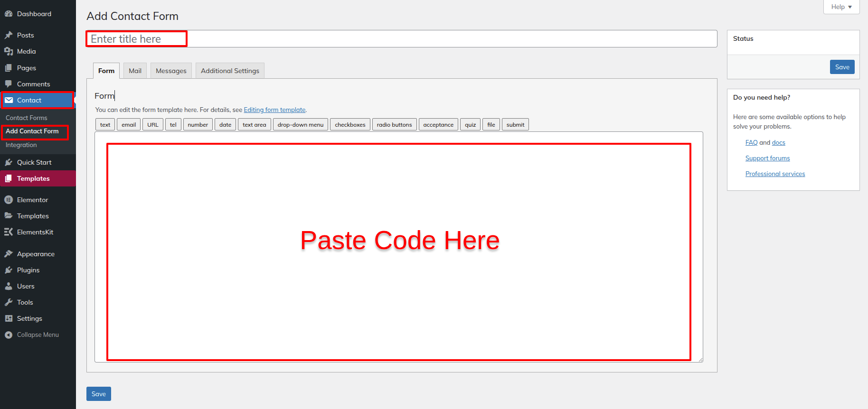Grab the form textarea resize handle
The width and height of the screenshot is (868, 409).
click(700, 360)
